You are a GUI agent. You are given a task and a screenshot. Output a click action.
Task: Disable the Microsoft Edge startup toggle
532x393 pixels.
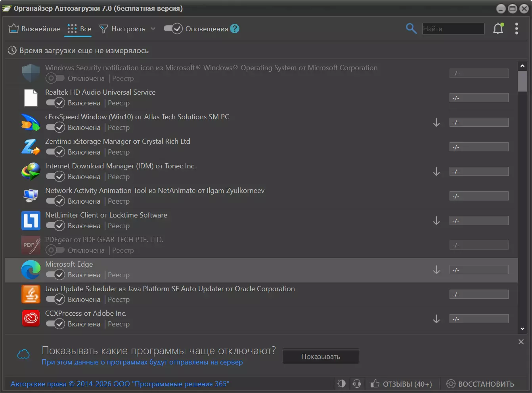55,275
